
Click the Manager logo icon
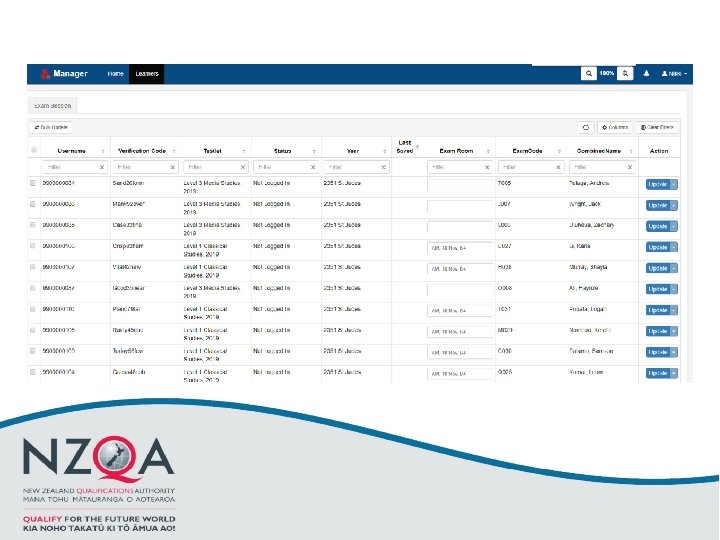(x=45, y=74)
